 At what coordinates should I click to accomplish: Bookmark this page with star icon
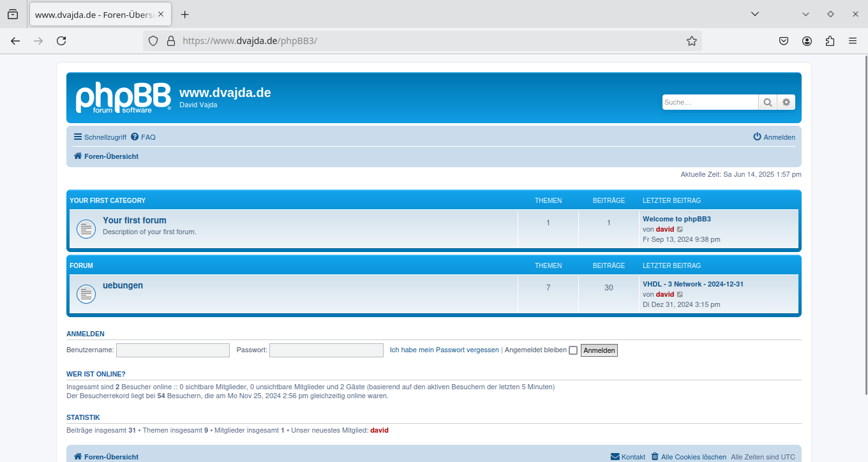click(x=692, y=41)
